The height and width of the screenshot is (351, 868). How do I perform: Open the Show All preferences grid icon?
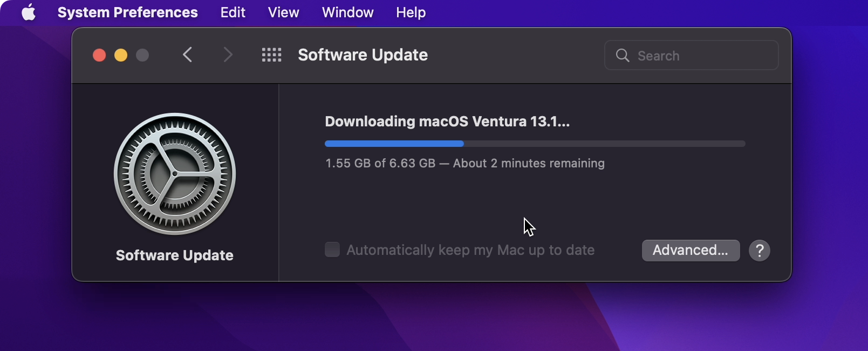pyautogui.click(x=272, y=55)
